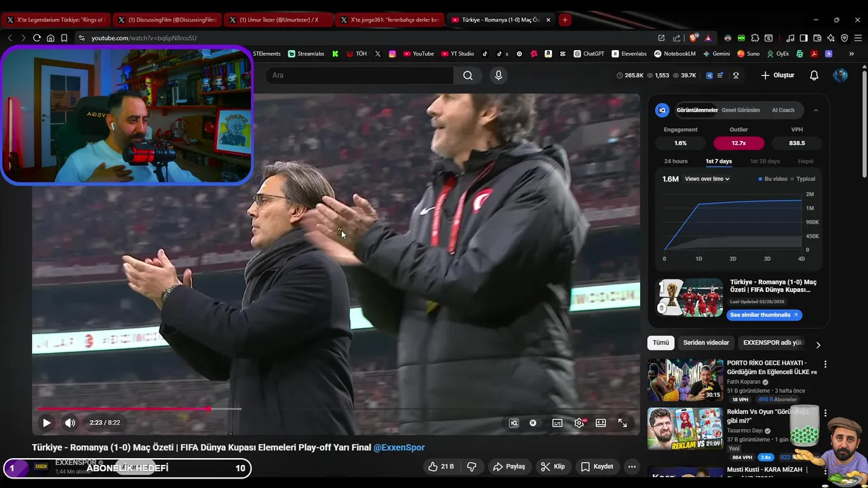
Task: Toggle Bu video chart legend
Action: click(x=773, y=179)
